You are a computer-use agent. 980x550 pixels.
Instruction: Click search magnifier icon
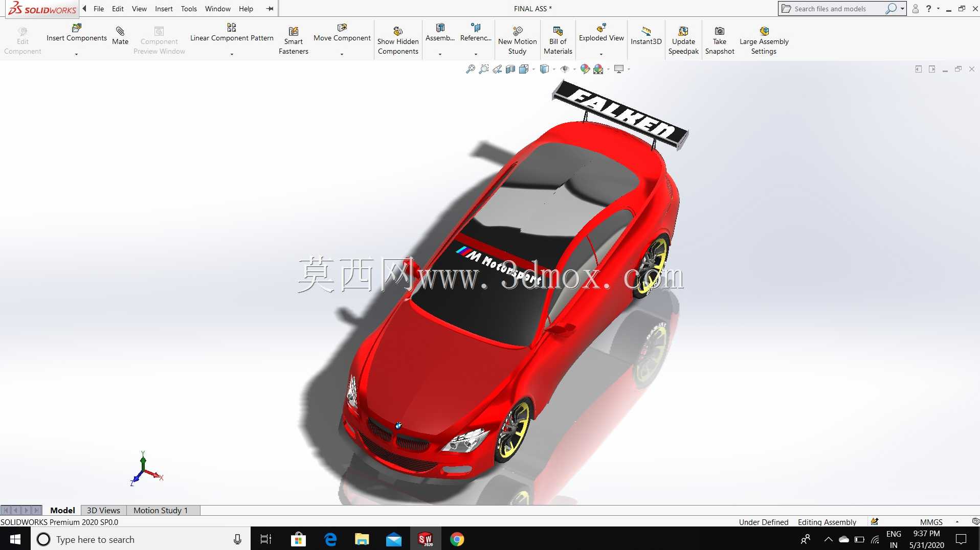pyautogui.click(x=890, y=9)
